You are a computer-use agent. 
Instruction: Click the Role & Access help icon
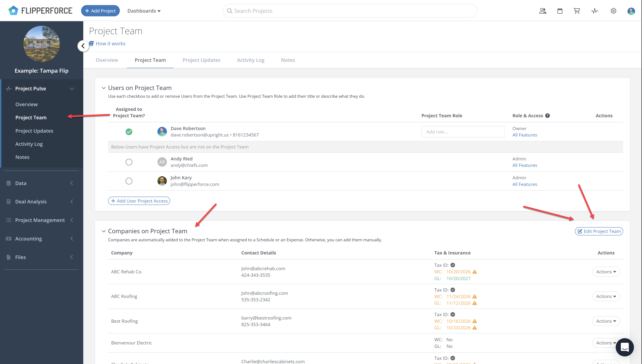pyautogui.click(x=547, y=115)
